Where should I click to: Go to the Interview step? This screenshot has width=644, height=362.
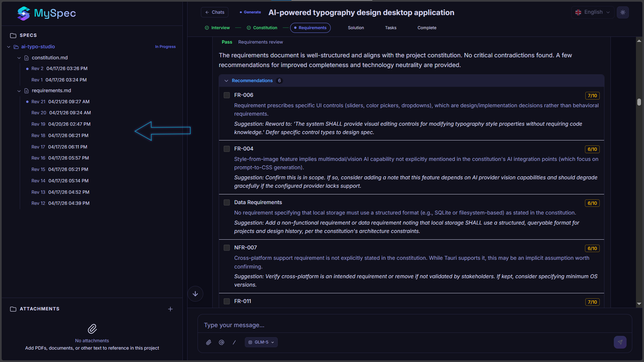217,28
